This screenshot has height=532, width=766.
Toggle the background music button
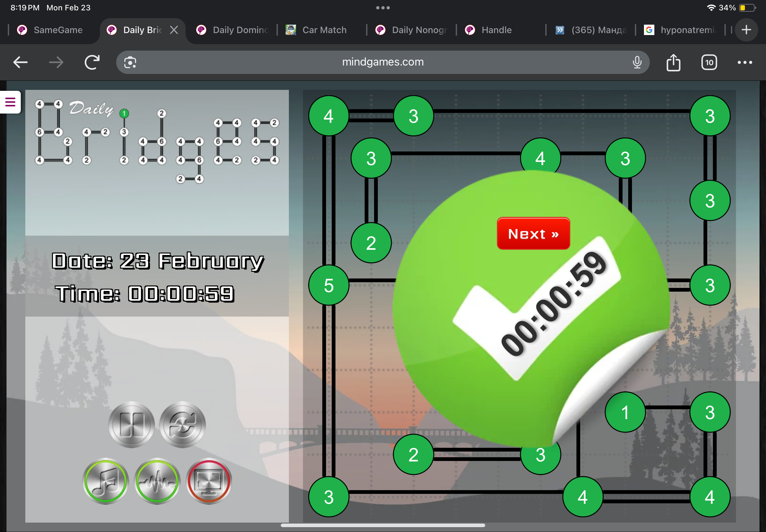tap(105, 481)
